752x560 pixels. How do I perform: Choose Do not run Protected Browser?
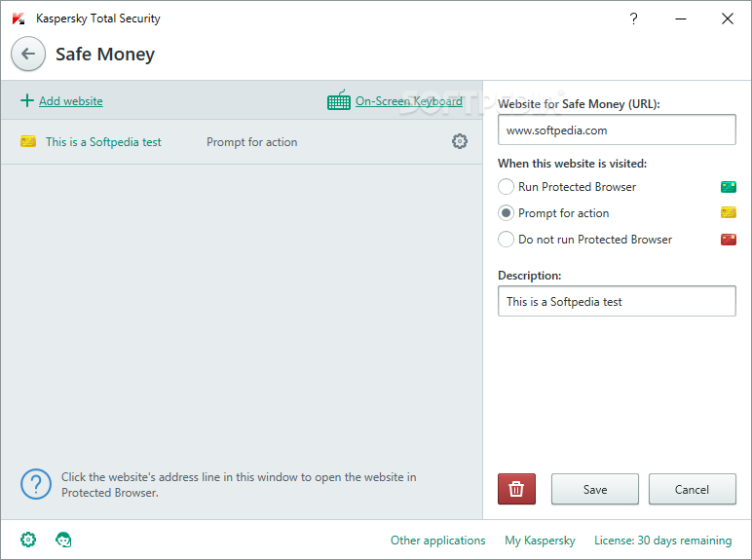click(506, 239)
